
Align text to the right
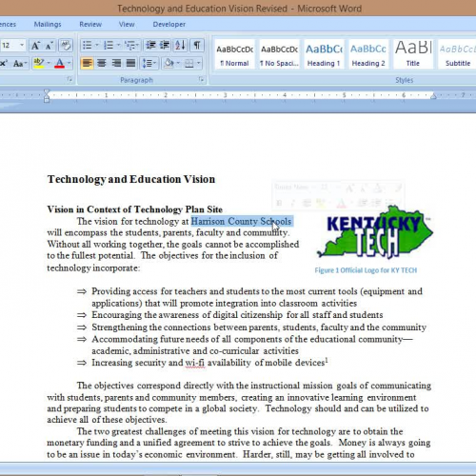pyautogui.click(x=116, y=63)
